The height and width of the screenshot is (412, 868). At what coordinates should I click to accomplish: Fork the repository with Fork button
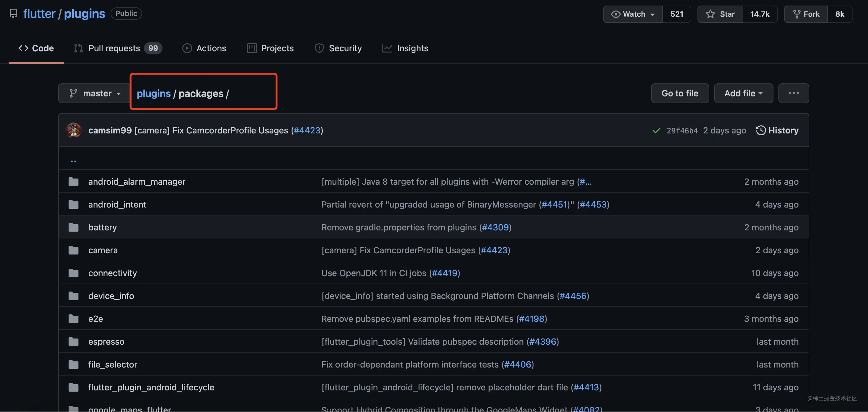coord(806,14)
